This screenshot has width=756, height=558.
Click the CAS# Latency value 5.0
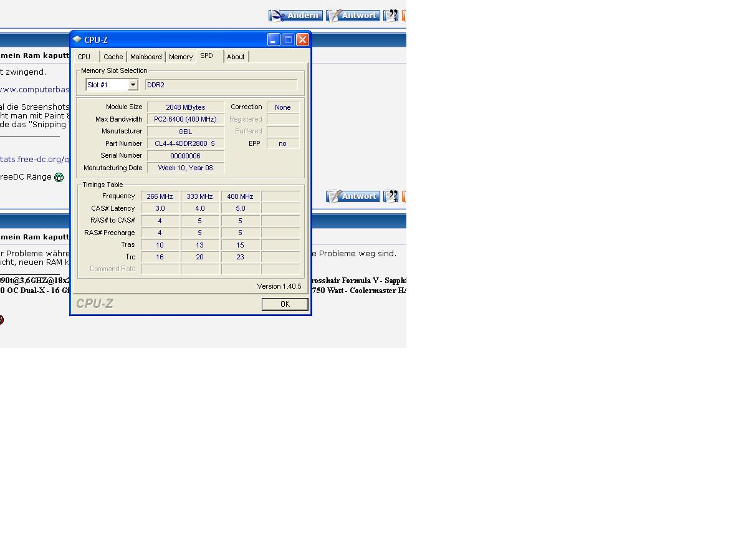point(240,208)
